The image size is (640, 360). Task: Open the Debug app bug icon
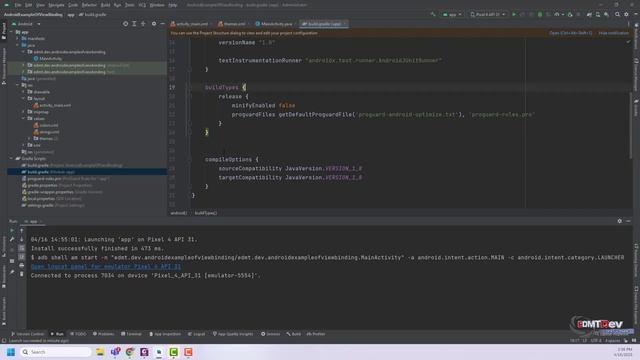click(x=540, y=14)
